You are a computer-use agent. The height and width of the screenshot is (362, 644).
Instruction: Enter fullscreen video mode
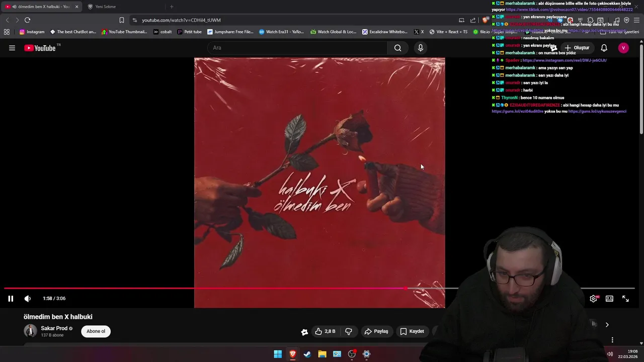(625, 299)
